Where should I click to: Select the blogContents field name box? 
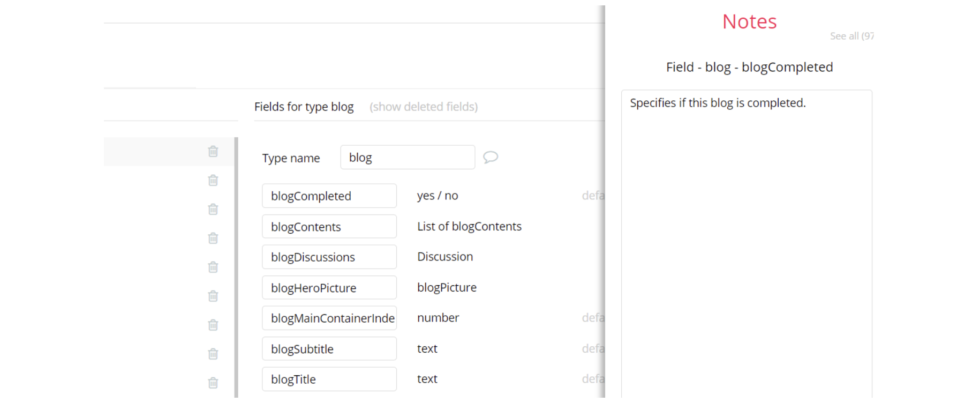(329, 227)
